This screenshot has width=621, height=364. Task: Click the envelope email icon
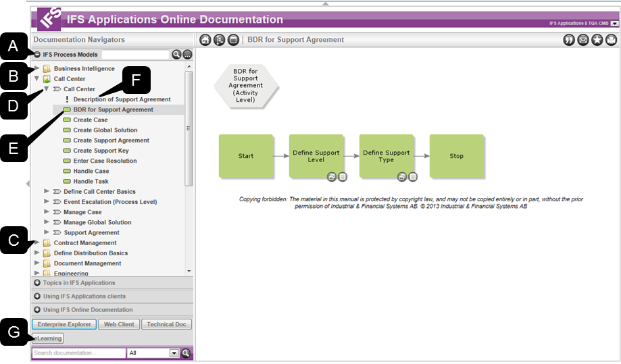click(583, 40)
